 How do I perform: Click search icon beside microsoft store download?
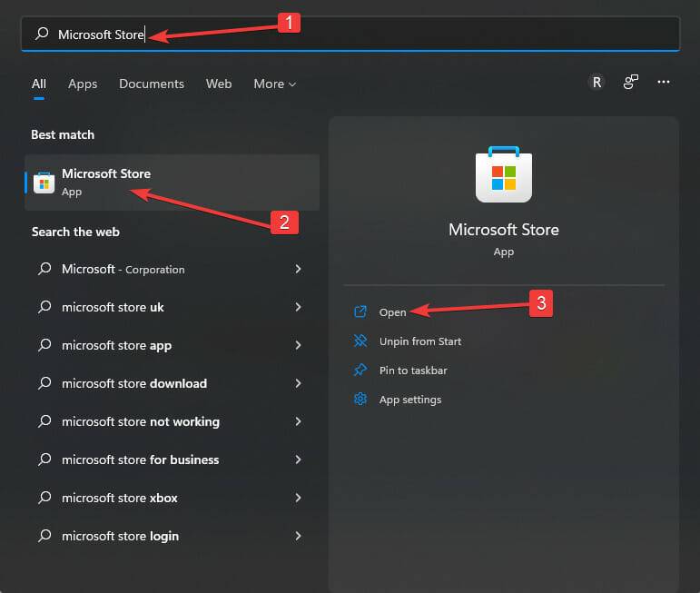click(x=44, y=383)
